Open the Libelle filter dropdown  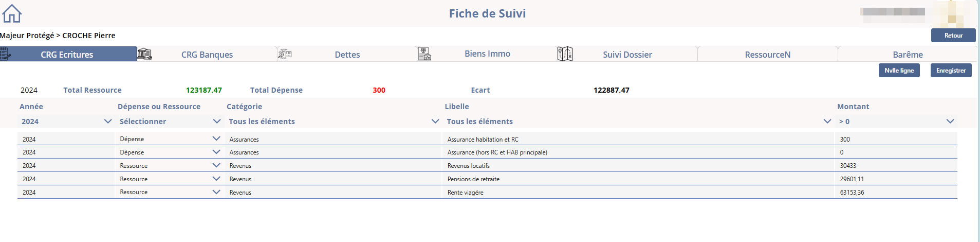click(638, 122)
